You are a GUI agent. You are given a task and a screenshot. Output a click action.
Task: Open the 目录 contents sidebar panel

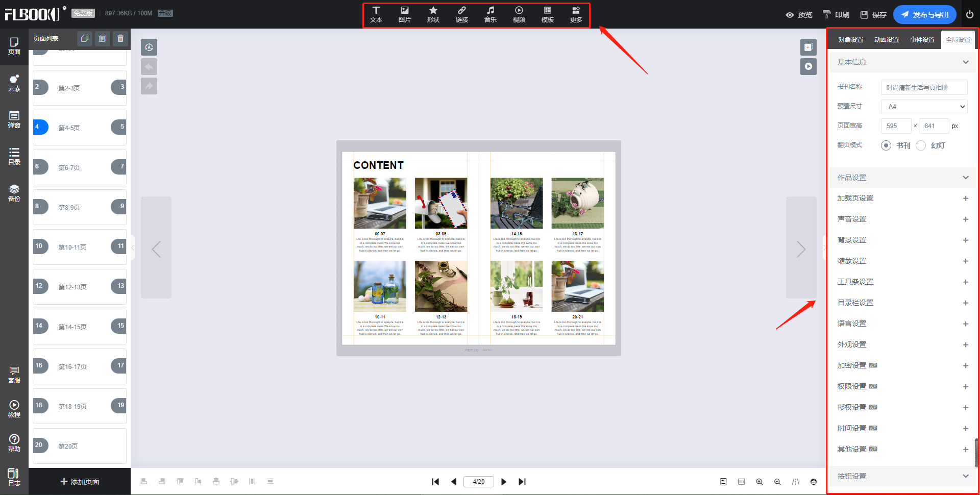tap(14, 157)
